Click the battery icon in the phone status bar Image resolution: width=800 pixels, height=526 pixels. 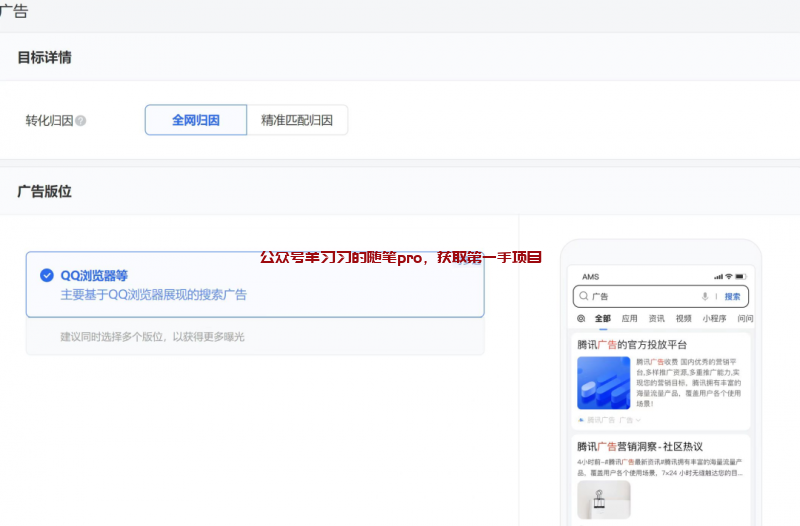pyautogui.click(x=741, y=277)
